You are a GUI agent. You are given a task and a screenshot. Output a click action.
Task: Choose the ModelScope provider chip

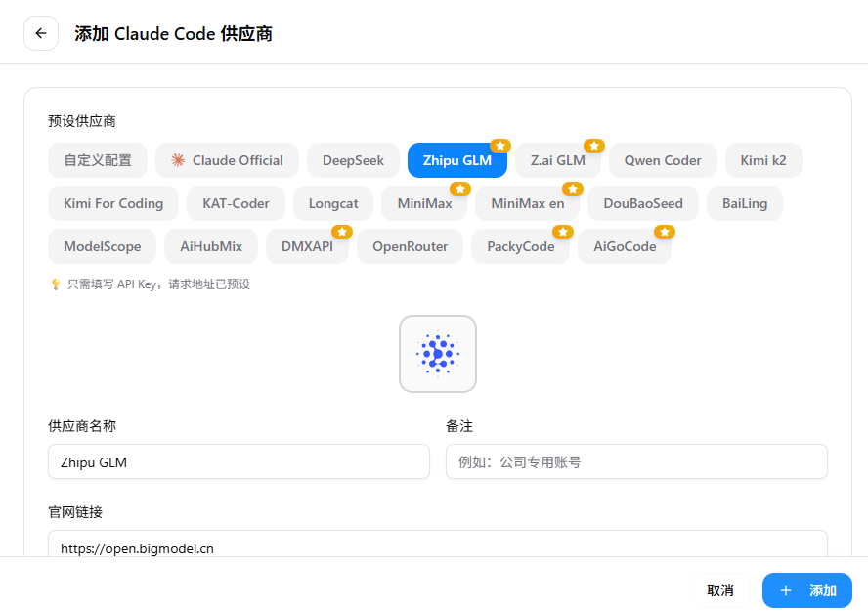pyautogui.click(x=103, y=246)
